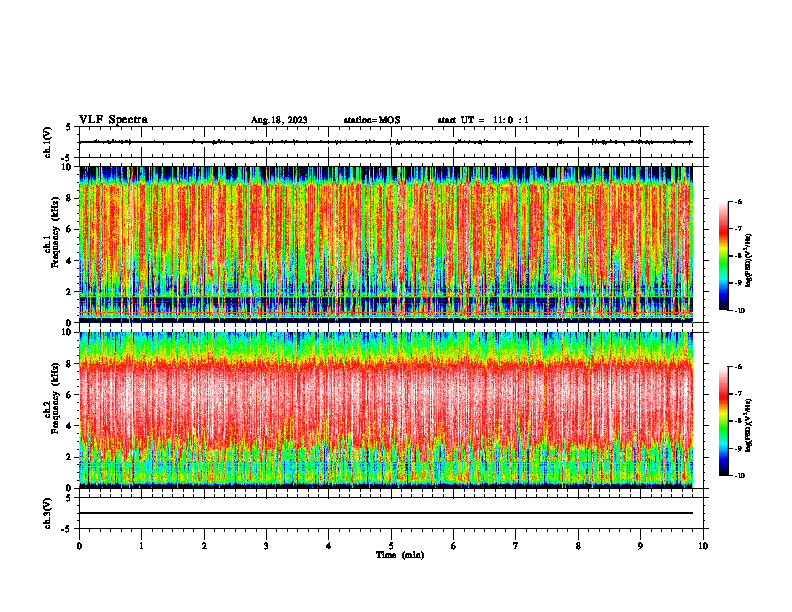Viewport: 792px width, 612px height.
Task: Click the "-10" label on ch.1 colorbar
Action: (x=740, y=311)
